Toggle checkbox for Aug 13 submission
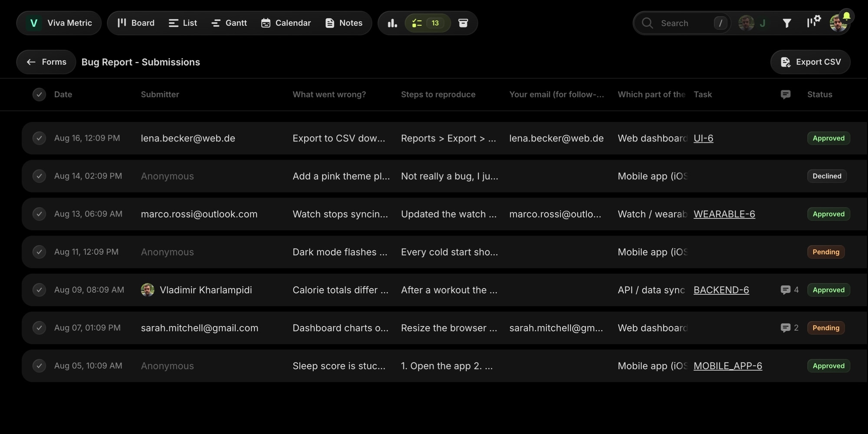The height and width of the screenshot is (434, 868). [39, 214]
